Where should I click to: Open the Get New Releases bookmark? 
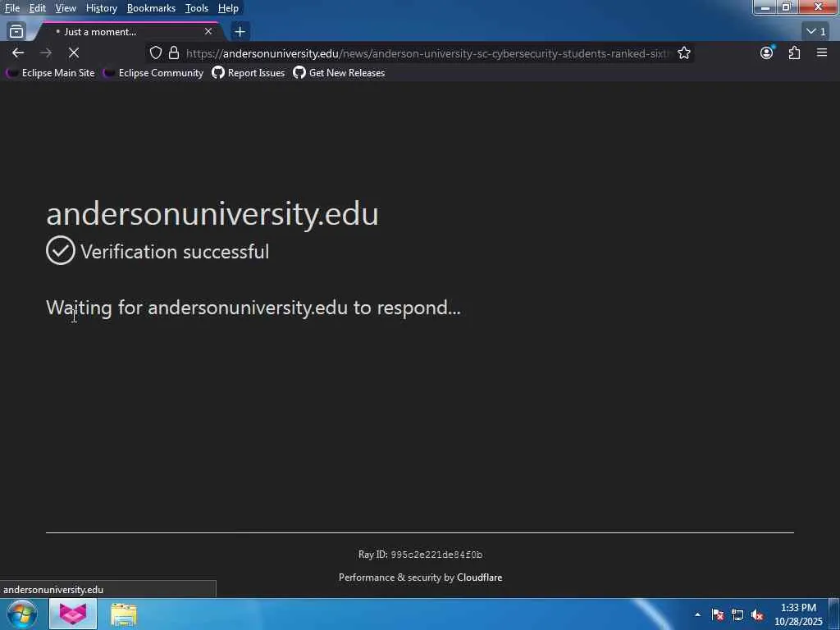click(x=339, y=73)
